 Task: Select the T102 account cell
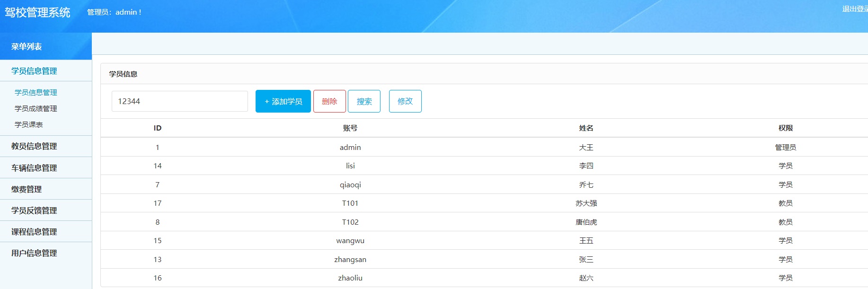(x=350, y=222)
